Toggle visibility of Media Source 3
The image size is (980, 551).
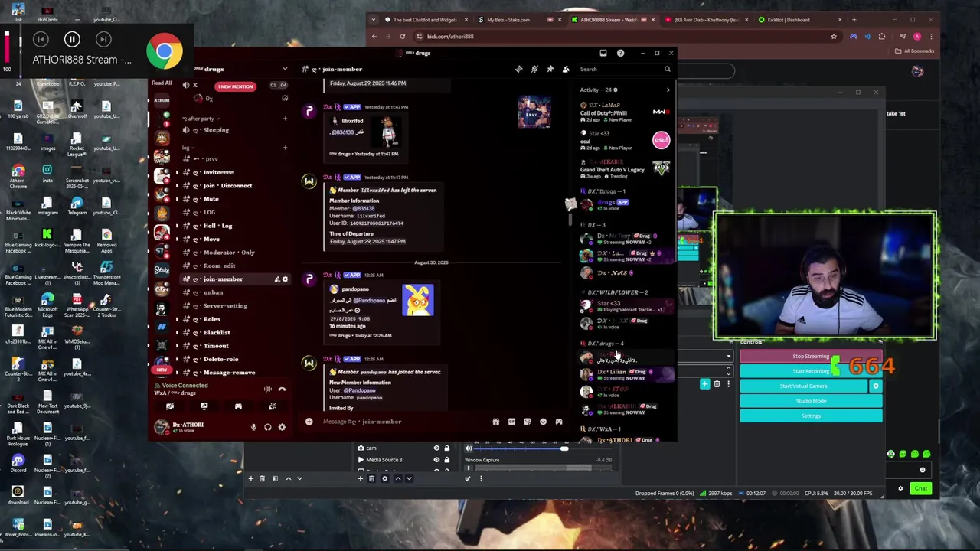tap(436, 460)
